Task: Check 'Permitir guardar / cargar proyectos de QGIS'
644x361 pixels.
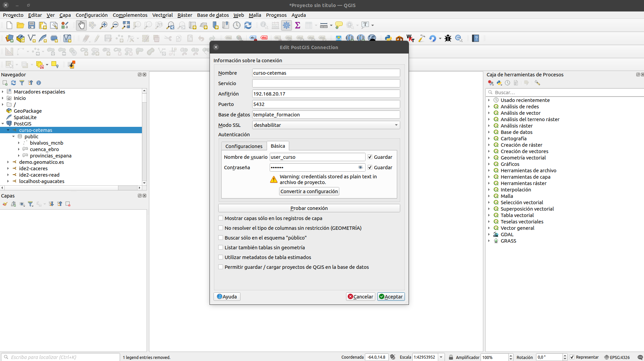Action: tap(221, 267)
